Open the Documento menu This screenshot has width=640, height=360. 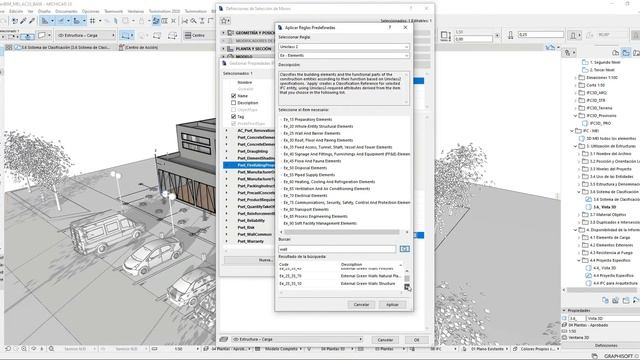[x=66, y=11]
